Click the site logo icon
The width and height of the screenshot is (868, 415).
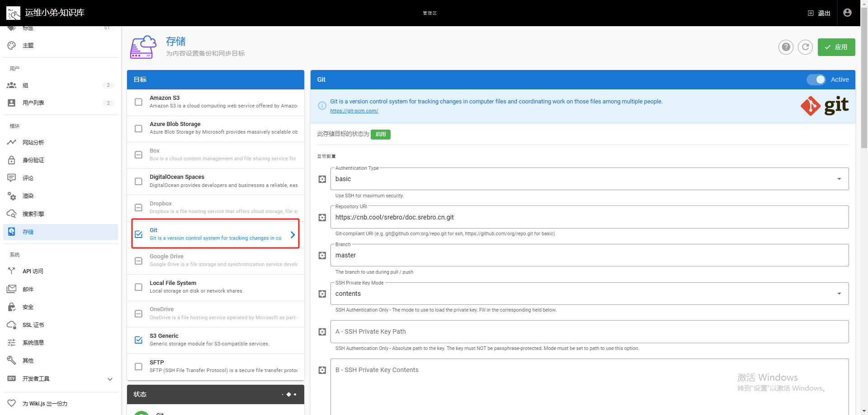(13, 13)
